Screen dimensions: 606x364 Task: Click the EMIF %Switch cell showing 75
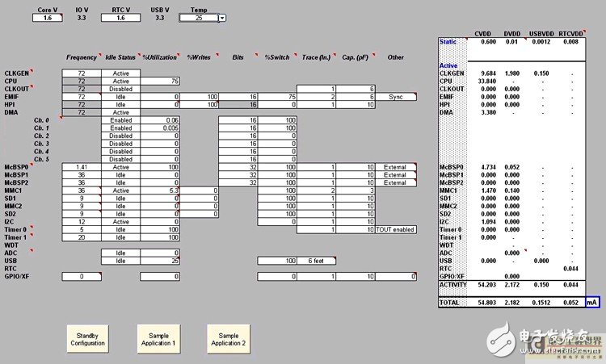tap(276, 97)
